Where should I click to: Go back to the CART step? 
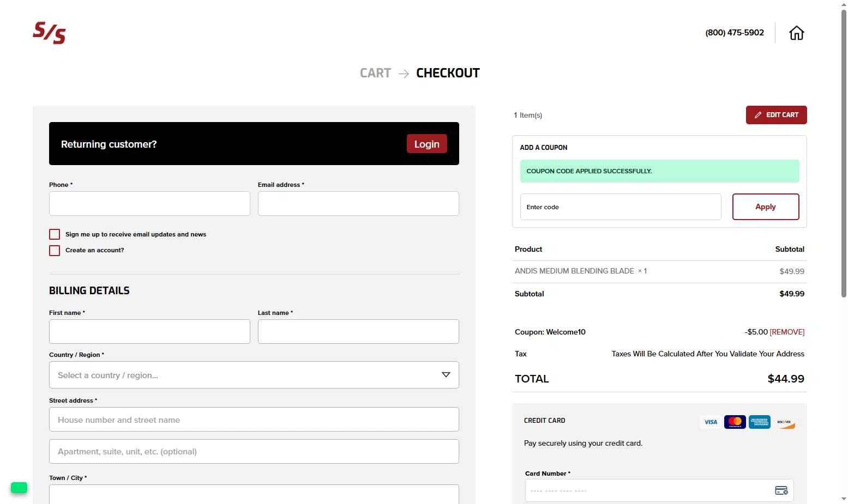click(375, 73)
